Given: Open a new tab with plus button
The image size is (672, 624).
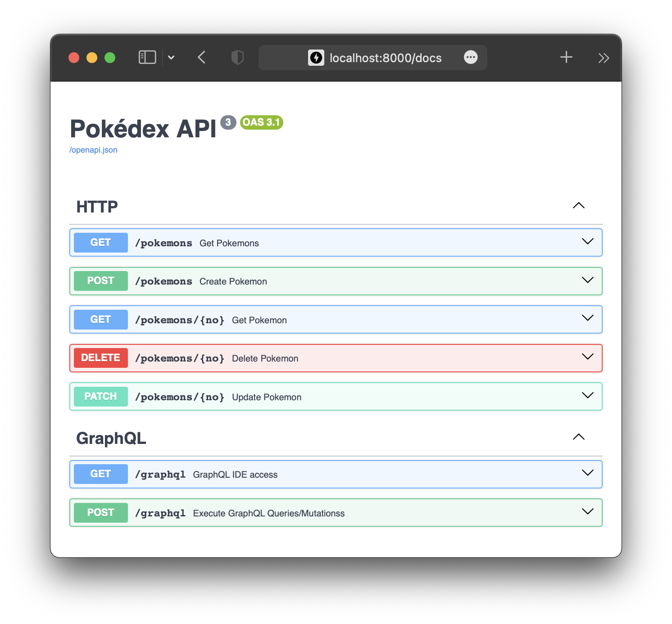Looking at the screenshot, I should click(x=566, y=57).
